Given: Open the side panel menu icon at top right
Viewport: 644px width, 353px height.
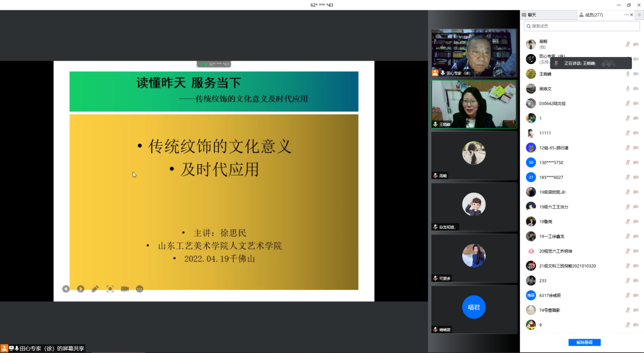Looking at the screenshot, I should [x=639, y=15].
